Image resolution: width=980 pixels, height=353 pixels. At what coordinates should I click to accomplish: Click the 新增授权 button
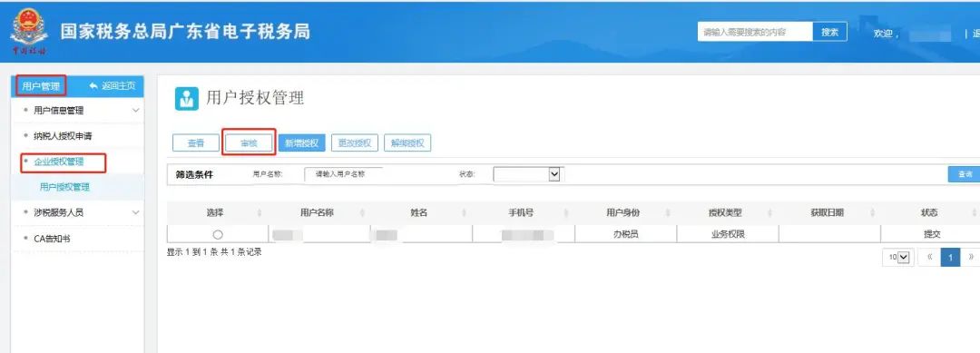point(302,143)
